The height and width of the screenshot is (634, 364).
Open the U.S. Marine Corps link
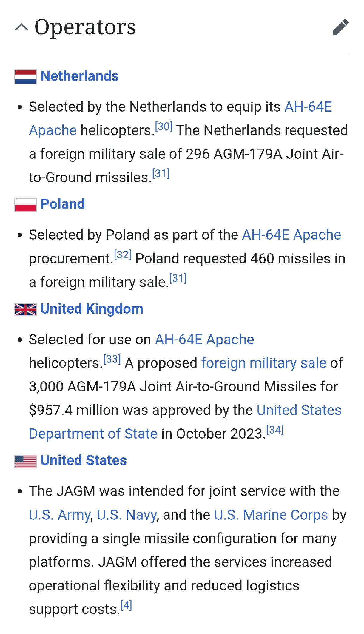pyautogui.click(x=271, y=515)
